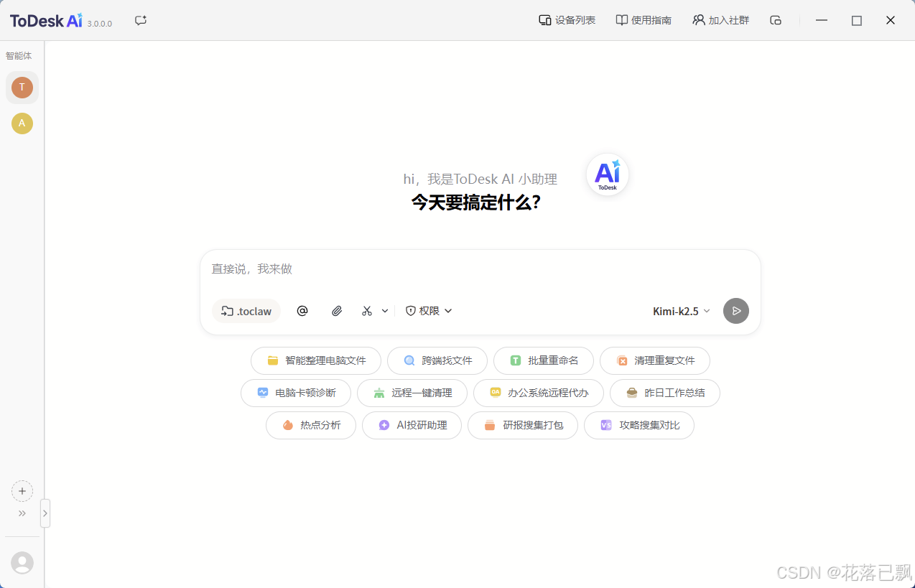Click the @ mention icon
The width and height of the screenshot is (915, 588).
click(302, 311)
